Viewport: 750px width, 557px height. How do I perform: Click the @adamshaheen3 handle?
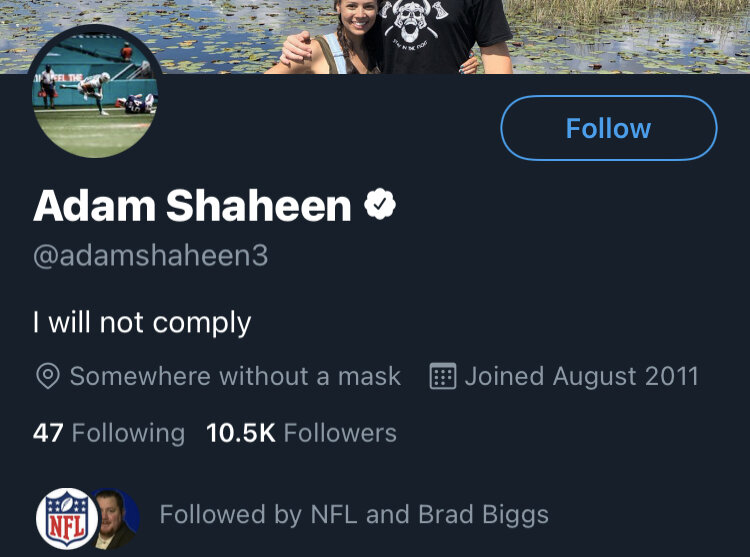coord(150,256)
